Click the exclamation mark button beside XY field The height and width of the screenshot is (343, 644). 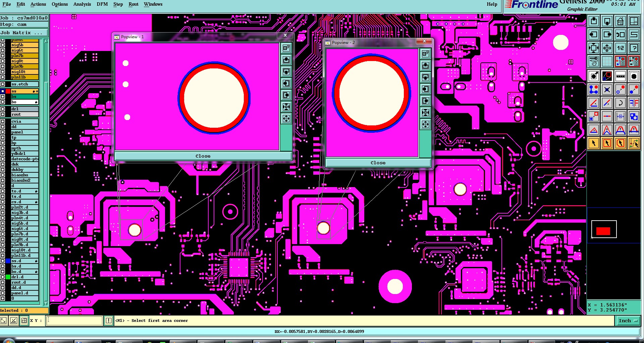coord(109,321)
